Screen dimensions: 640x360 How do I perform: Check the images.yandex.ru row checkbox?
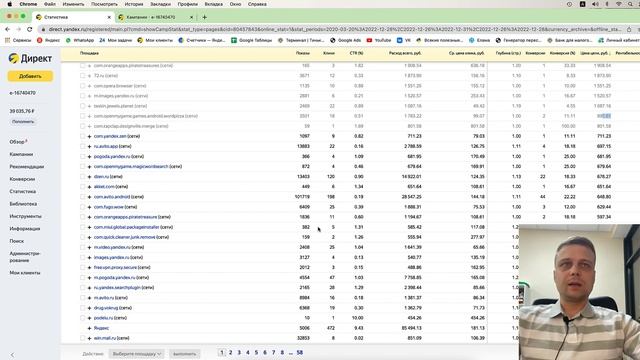[x=82, y=258]
